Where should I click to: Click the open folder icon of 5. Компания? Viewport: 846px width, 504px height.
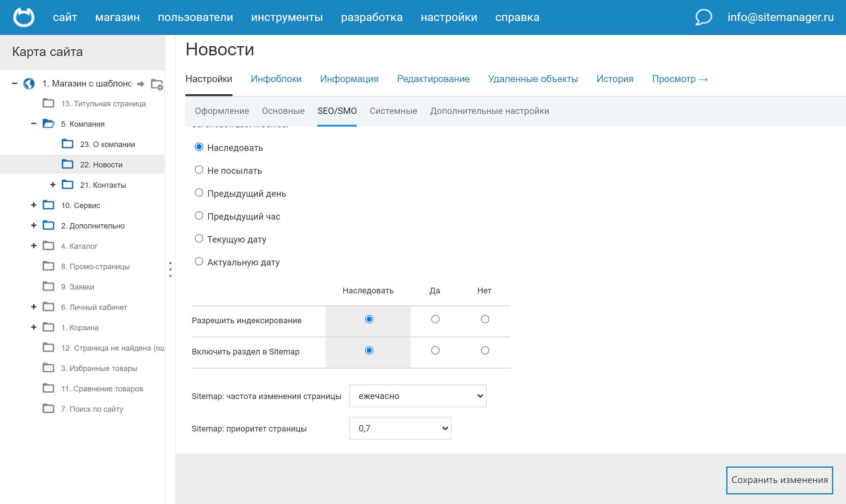click(x=49, y=123)
